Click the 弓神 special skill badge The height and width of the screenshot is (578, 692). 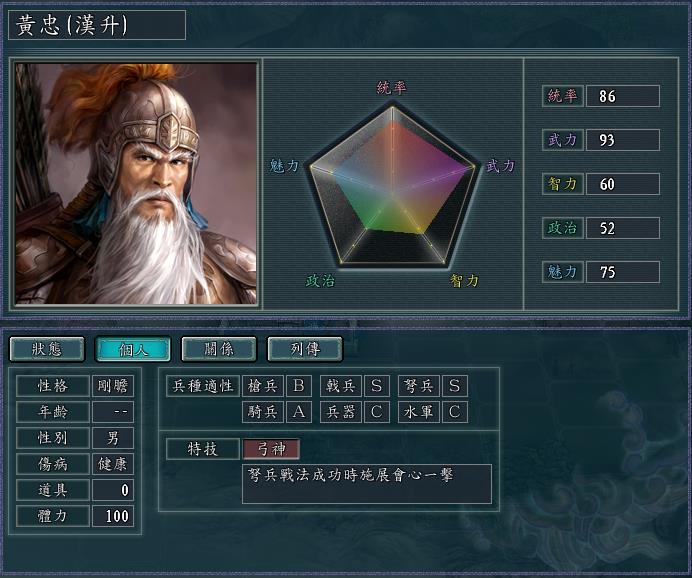click(x=271, y=449)
